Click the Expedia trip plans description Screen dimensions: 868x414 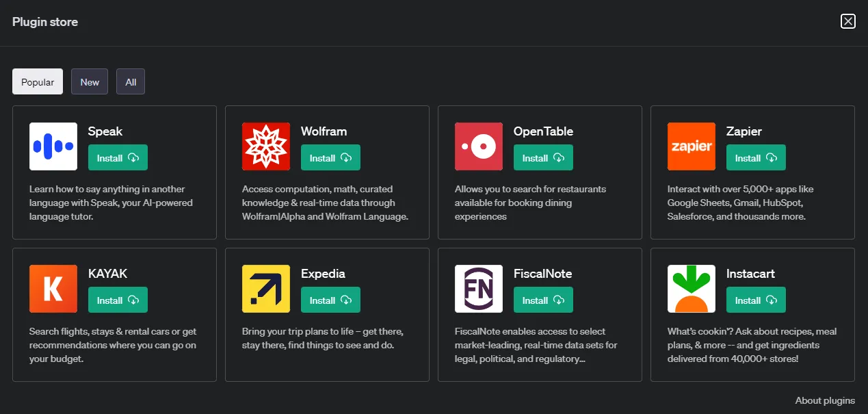[x=323, y=338]
